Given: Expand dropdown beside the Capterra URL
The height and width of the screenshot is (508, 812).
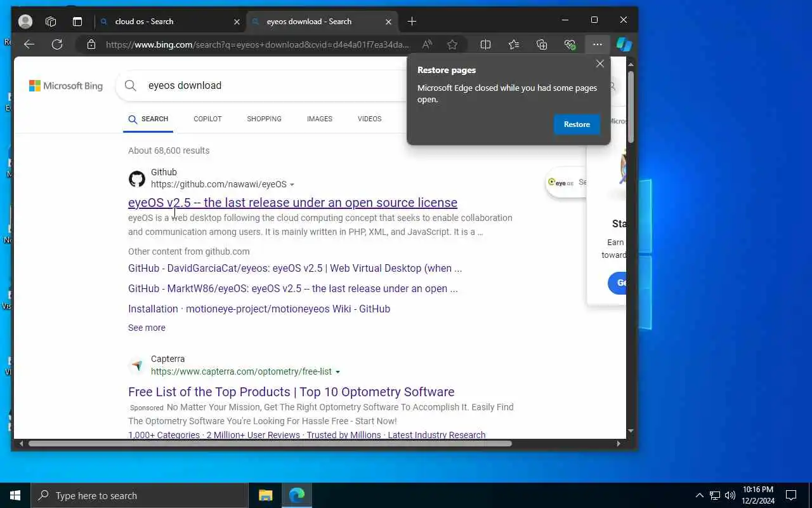Looking at the screenshot, I should [x=337, y=372].
